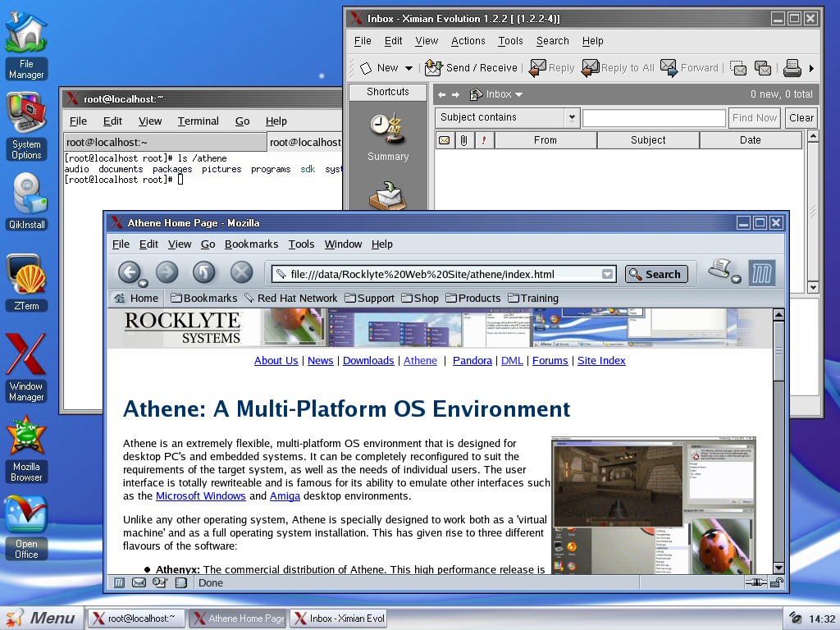Open the File Manager desktop icon
This screenshot has height=630, width=840.
26,45
